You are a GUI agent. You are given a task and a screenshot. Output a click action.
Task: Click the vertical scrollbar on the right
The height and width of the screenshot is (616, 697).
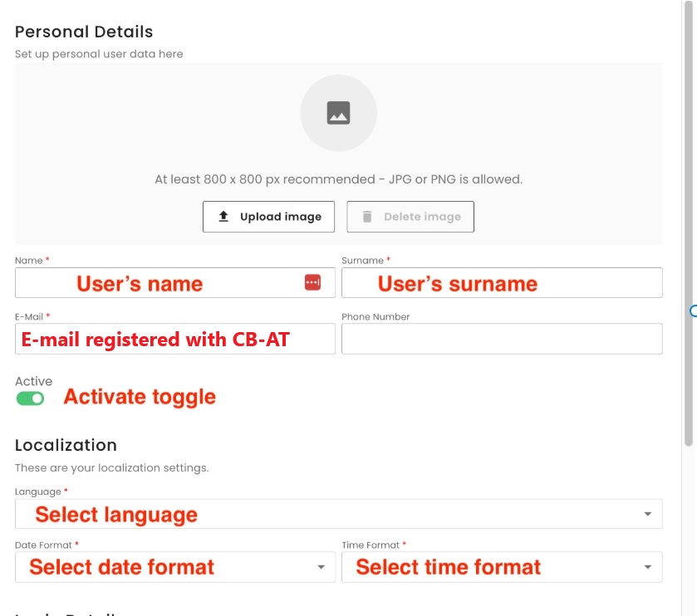[688, 224]
